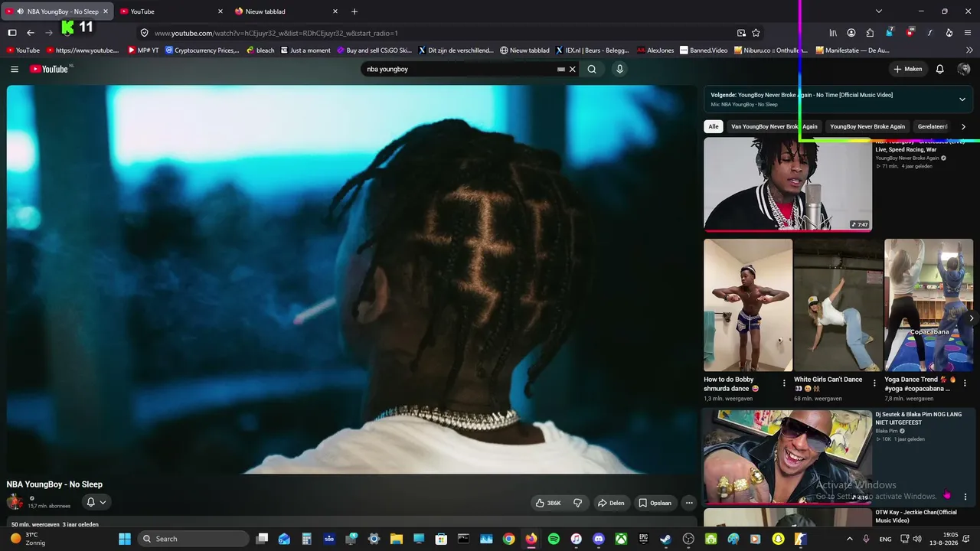
Task: Open the taskbar weather widget
Action: (28, 539)
